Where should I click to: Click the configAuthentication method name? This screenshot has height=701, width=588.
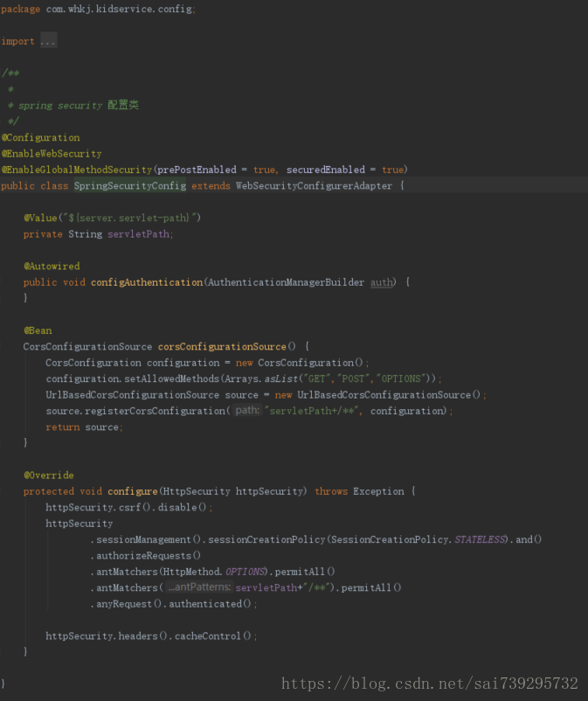tap(147, 282)
